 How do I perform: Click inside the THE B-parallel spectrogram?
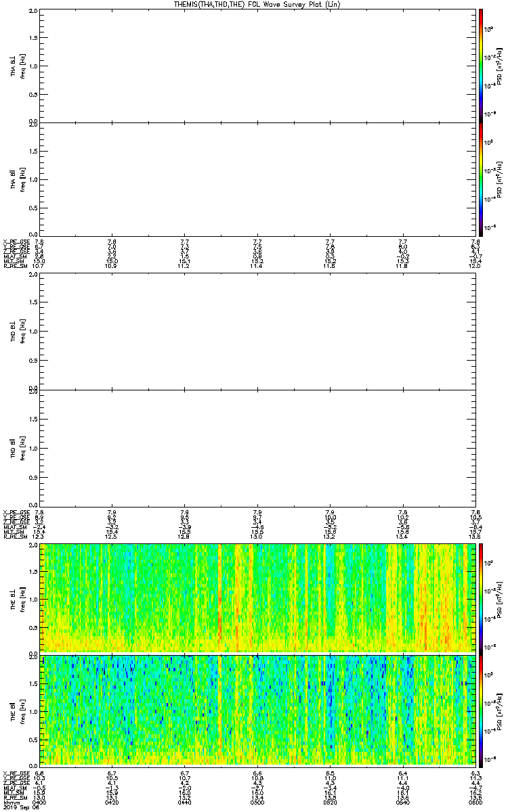(258, 710)
